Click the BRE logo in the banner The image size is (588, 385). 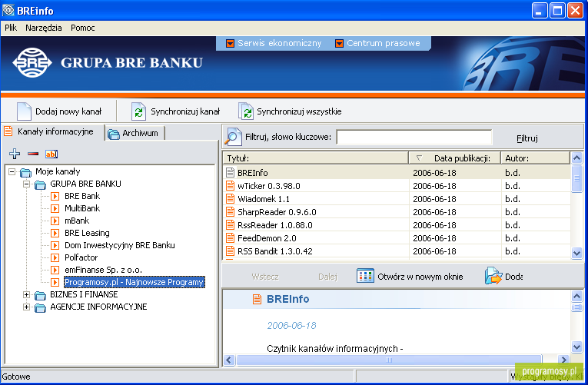click(x=32, y=62)
